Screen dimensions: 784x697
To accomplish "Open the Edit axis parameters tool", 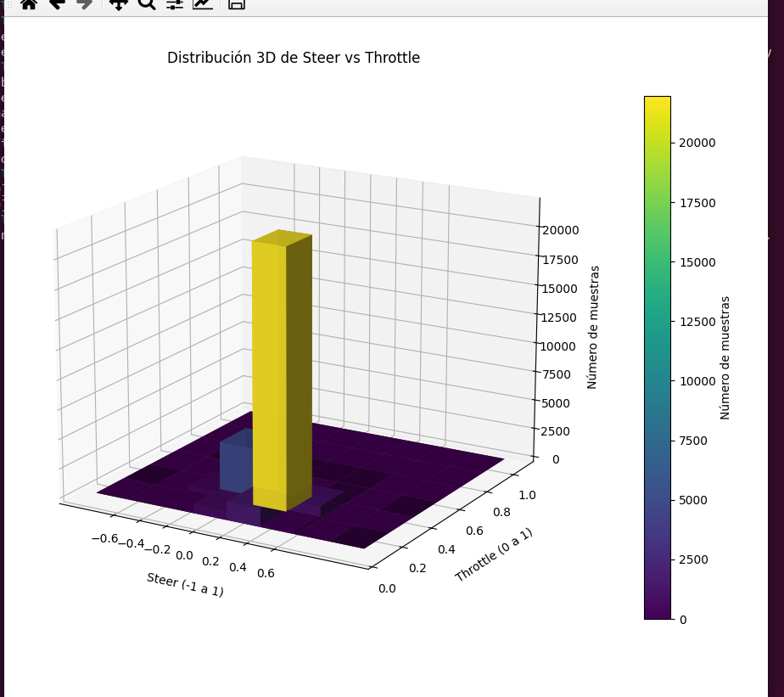I will click(x=203, y=3).
